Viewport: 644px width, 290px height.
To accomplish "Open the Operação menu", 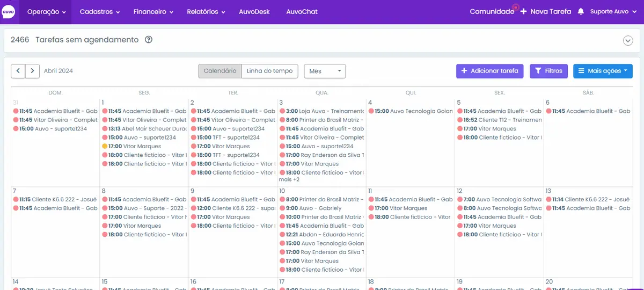I will click(x=46, y=12).
